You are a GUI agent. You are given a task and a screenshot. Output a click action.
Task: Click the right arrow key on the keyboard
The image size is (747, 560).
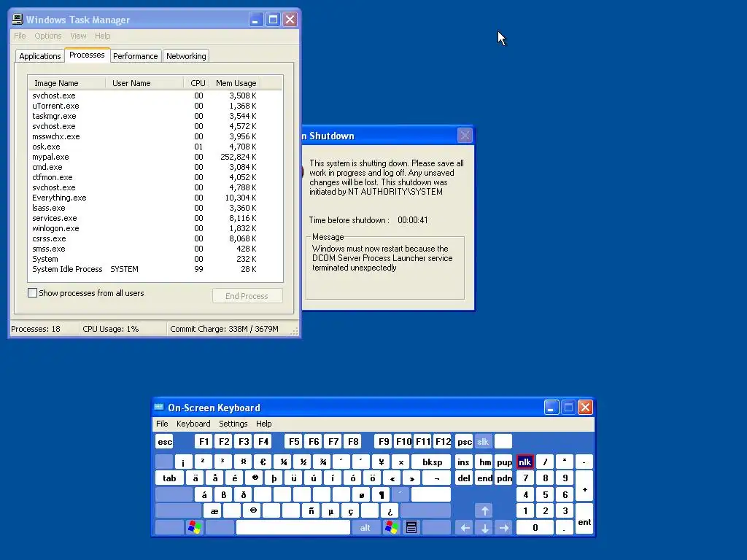[x=504, y=527]
